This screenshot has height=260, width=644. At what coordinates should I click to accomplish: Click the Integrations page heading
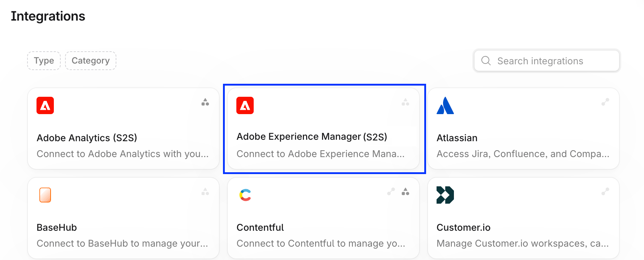[48, 16]
